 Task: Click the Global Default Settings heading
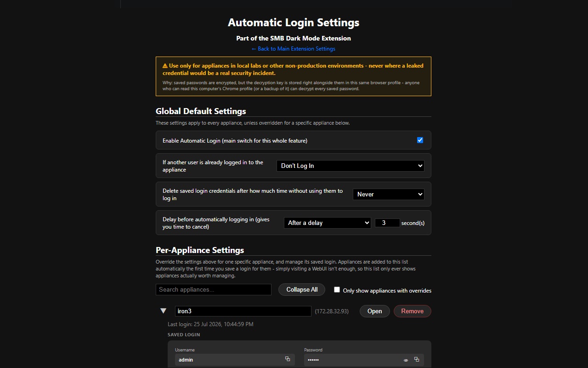coord(201,111)
